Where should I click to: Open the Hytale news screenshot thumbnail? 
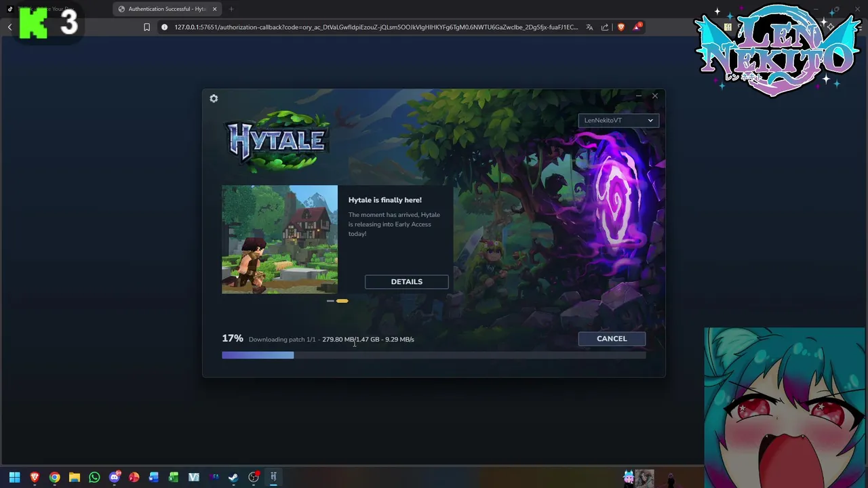click(x=279, y=239)
